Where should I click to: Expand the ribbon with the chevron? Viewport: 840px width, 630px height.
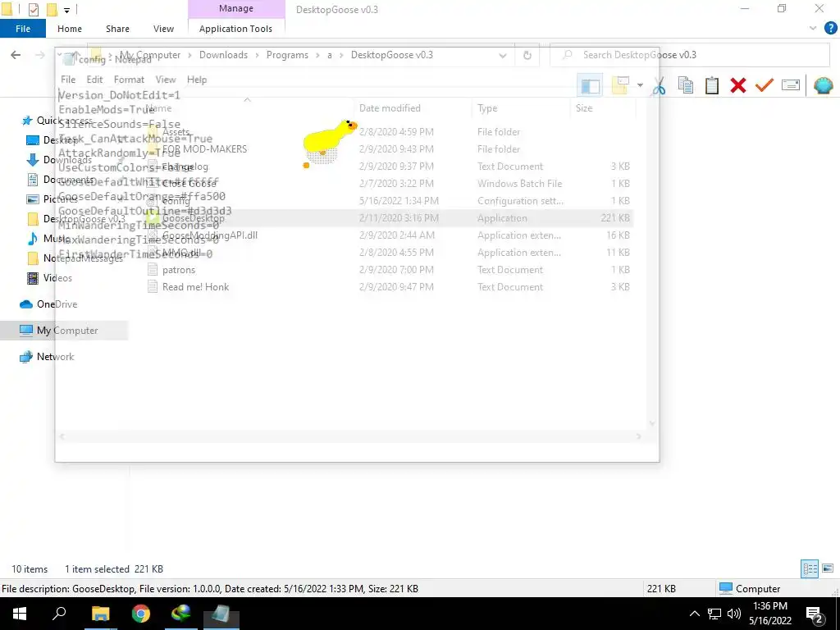[813, 29]
